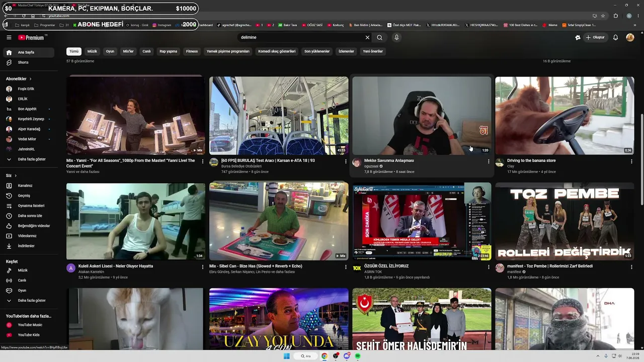Open Kanalınız in the sidebar
Viewport: 644px width, 362px height.
click(x=29, y=186)
